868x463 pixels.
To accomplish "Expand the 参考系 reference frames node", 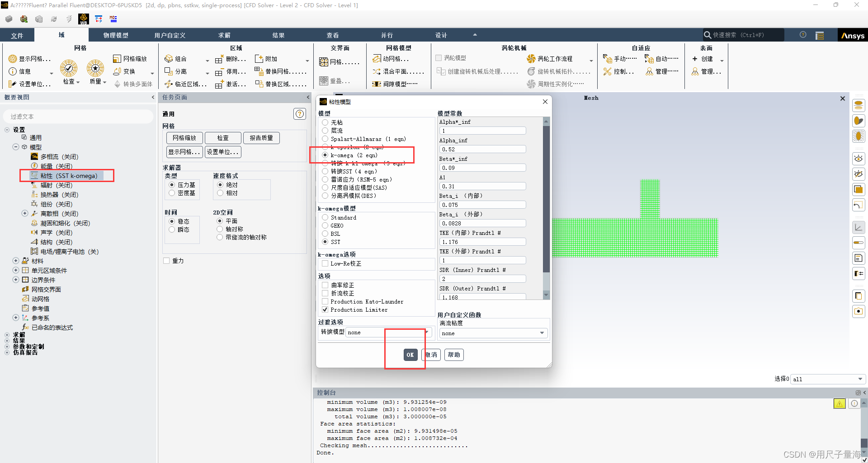I will tap(16, 318).
